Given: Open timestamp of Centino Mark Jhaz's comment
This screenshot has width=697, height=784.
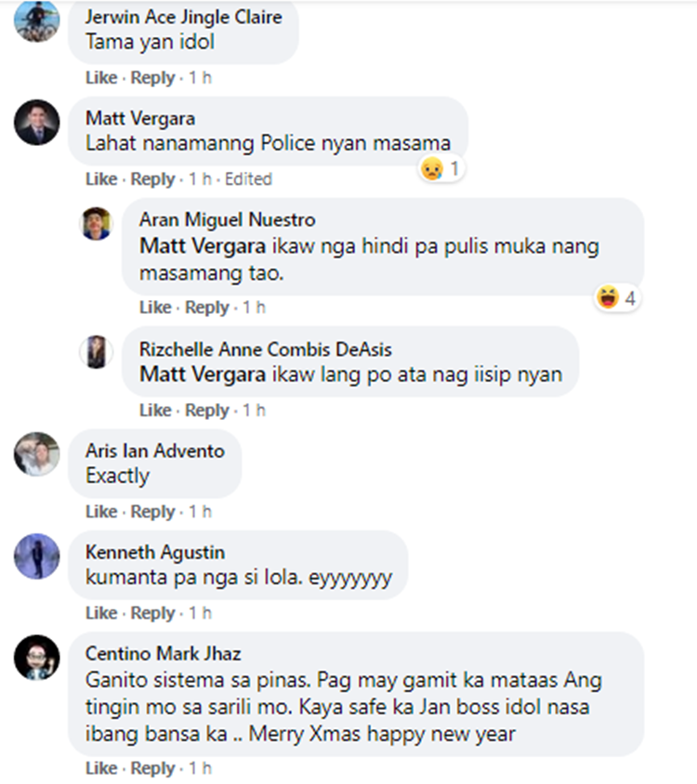Looking at the screenshot, I should coord(200,768).
